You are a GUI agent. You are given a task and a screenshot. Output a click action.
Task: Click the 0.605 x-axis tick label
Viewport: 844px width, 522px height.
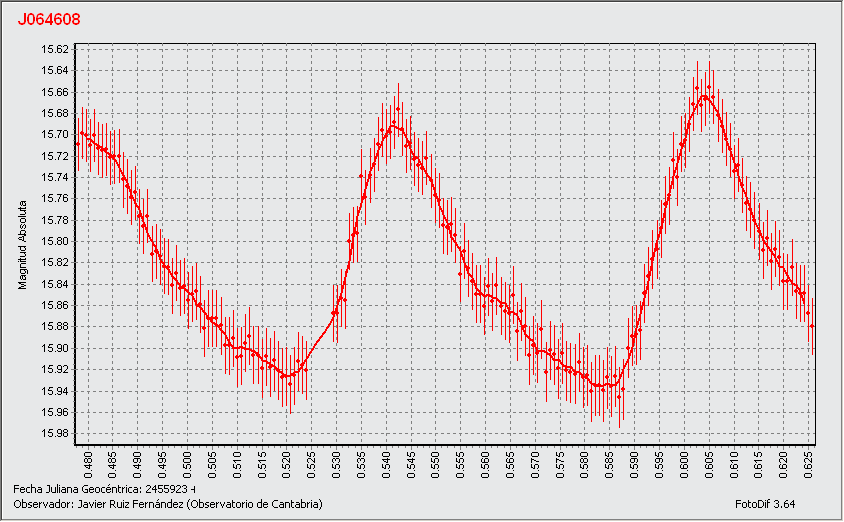709,465
